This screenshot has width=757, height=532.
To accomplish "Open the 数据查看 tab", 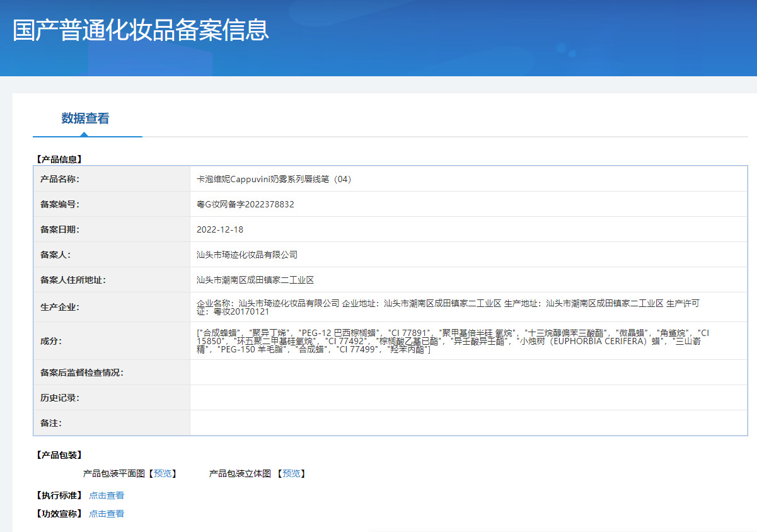I will (x=85, y=119).
